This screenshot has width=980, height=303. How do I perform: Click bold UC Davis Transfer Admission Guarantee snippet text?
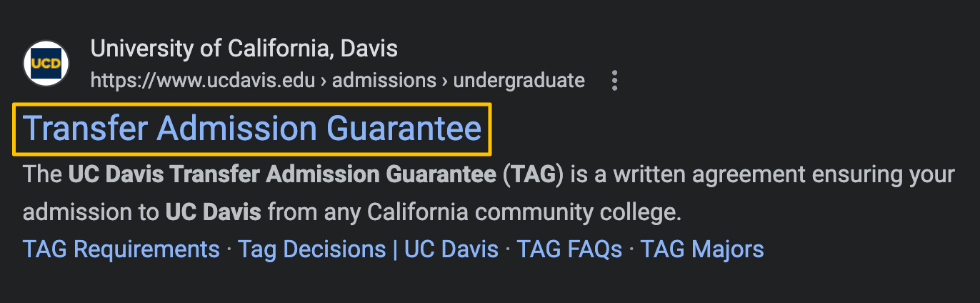[x=282, y=175]
